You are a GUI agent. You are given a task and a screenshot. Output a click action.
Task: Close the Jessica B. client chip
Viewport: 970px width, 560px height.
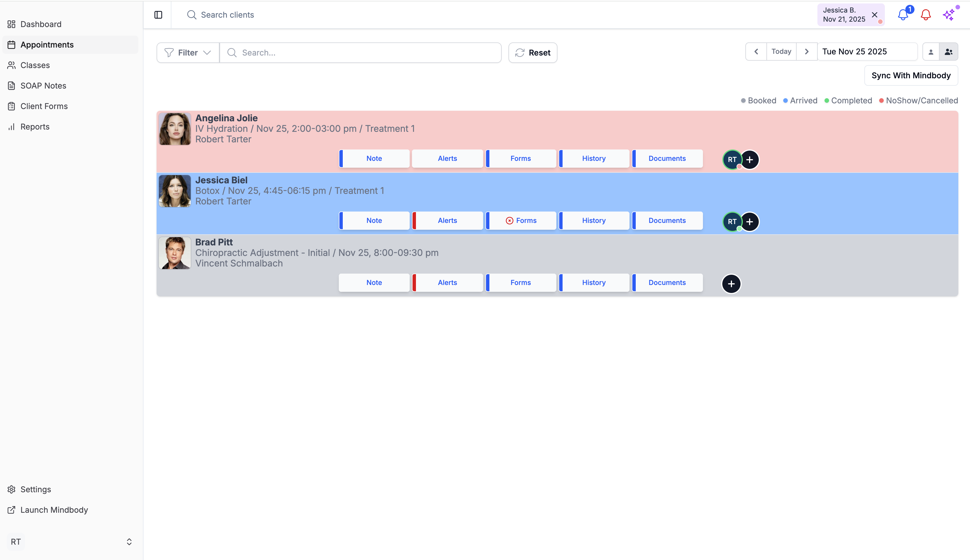tap(875, 15)
